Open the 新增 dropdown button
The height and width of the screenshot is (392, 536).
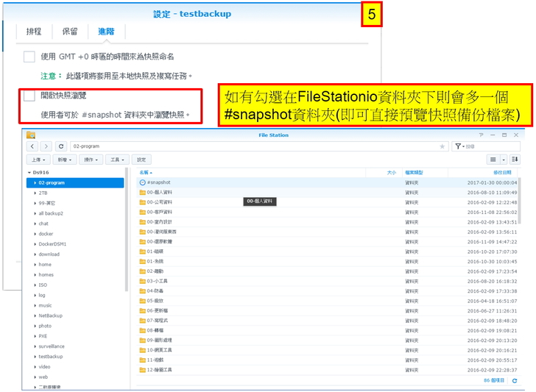click(x=65, y=160)
